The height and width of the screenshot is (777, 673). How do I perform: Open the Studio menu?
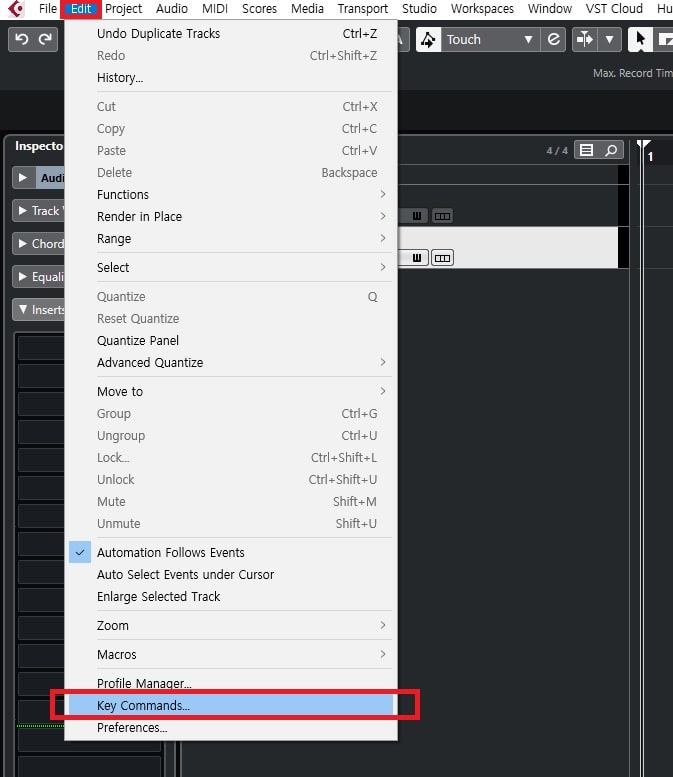(419, 8)
